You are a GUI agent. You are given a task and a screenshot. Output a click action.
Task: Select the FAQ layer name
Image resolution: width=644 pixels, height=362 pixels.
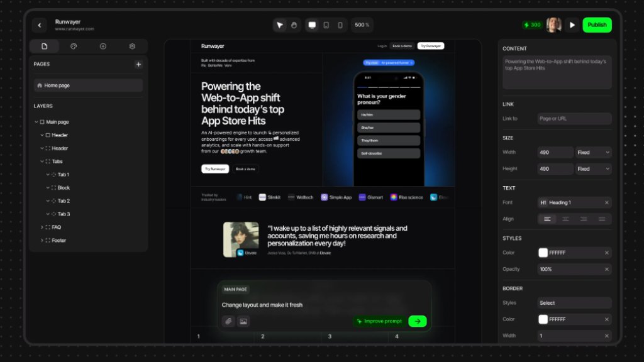[x=56, y=227]
